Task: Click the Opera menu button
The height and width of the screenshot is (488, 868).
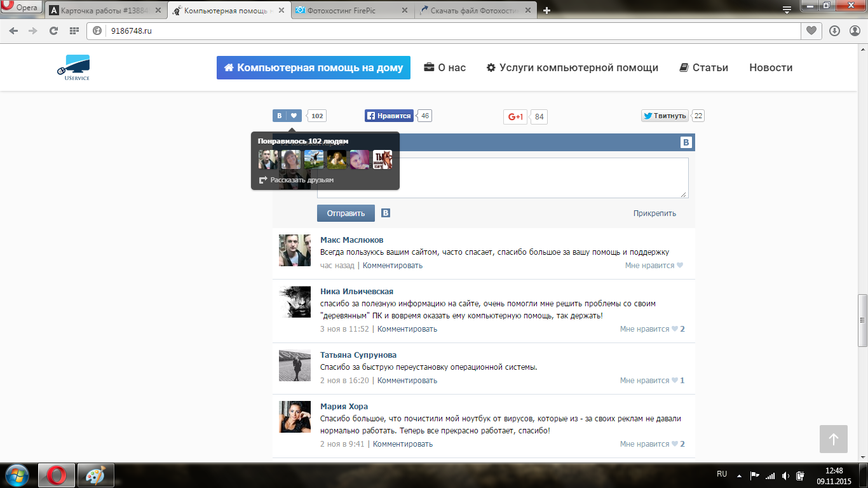Action: tap(21, 8)
